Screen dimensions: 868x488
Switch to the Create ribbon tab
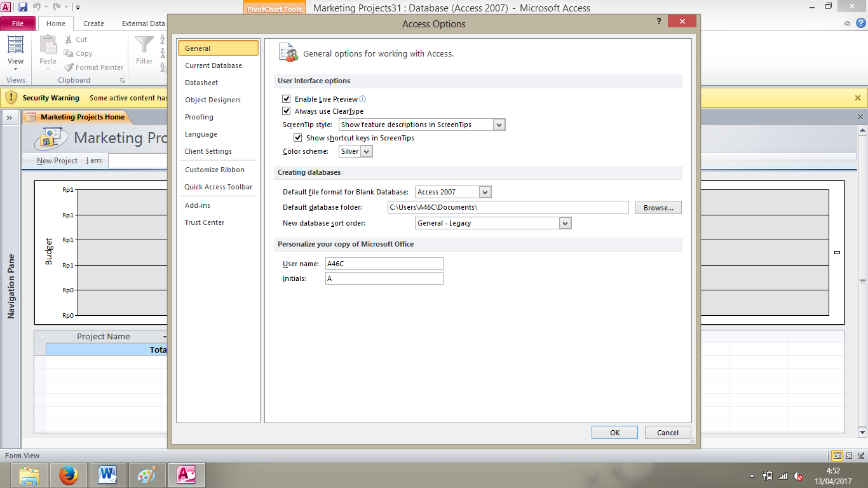point(93,24)
